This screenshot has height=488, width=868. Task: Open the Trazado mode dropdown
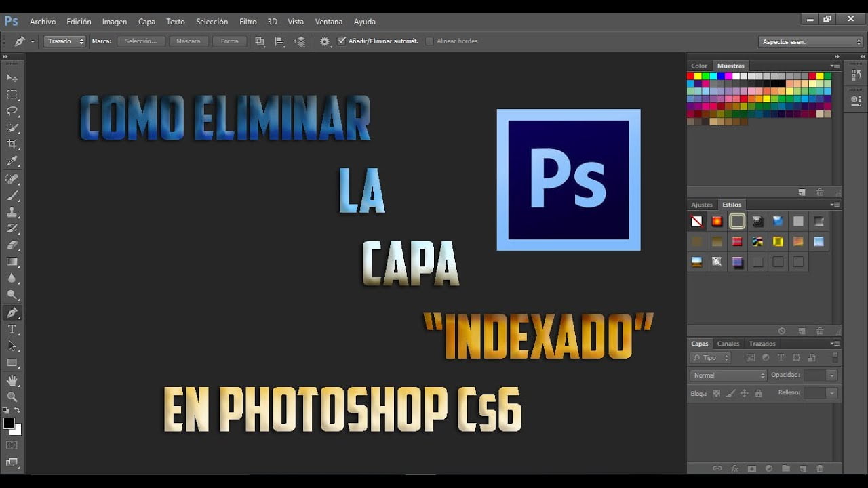(x=65, y=41)
